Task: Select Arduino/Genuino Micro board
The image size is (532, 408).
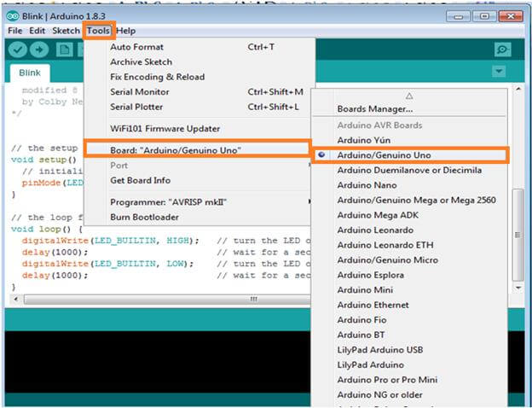Action: pyautogui.click(x=410, y=259)
